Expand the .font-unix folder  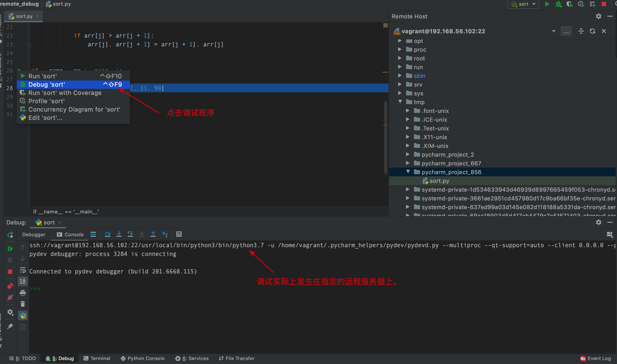click(407, 111)
